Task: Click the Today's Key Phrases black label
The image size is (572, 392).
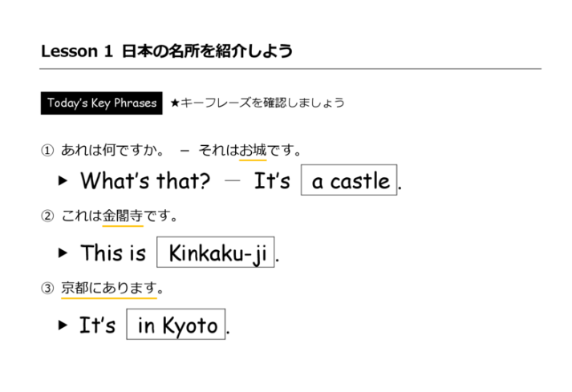Action: (101, 103)
